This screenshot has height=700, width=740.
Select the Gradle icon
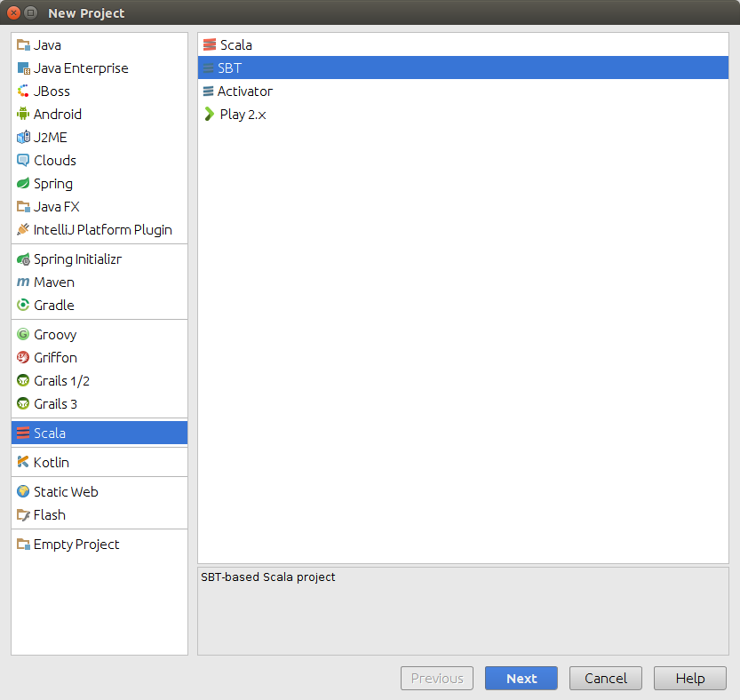click(23, 305)
